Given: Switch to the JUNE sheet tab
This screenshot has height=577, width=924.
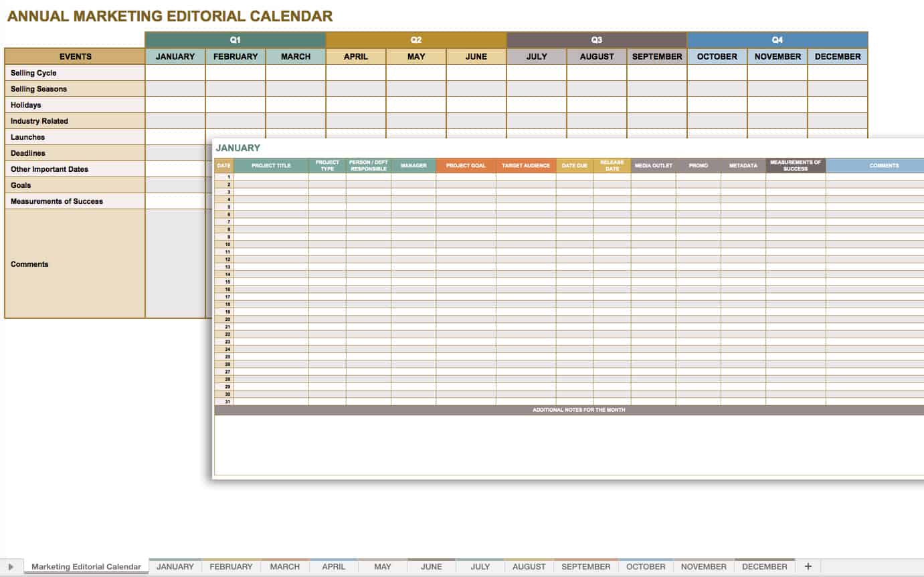Looking at the screenshot, I should [432, 567].
